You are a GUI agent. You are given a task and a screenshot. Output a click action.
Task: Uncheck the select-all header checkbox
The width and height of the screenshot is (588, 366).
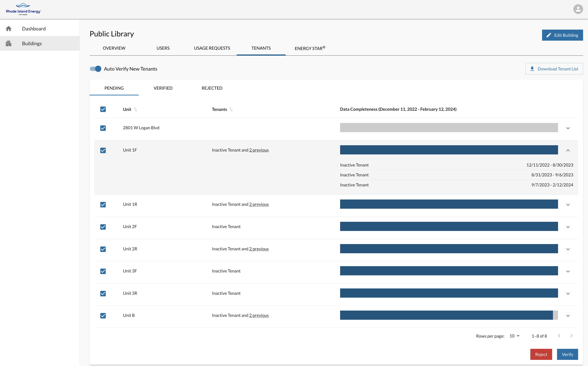[103, 109]
